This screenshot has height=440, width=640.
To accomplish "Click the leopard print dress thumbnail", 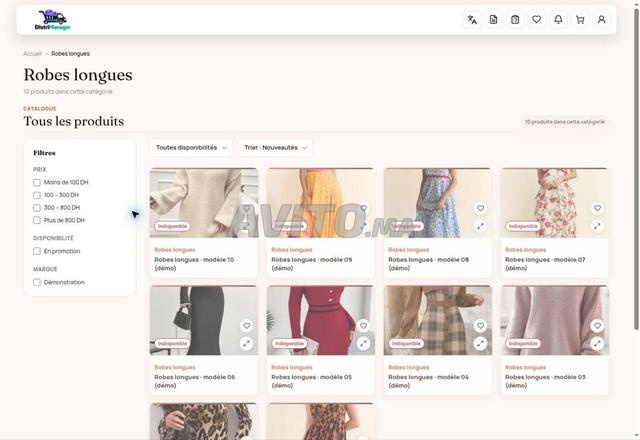I will (x=204, y=421).
